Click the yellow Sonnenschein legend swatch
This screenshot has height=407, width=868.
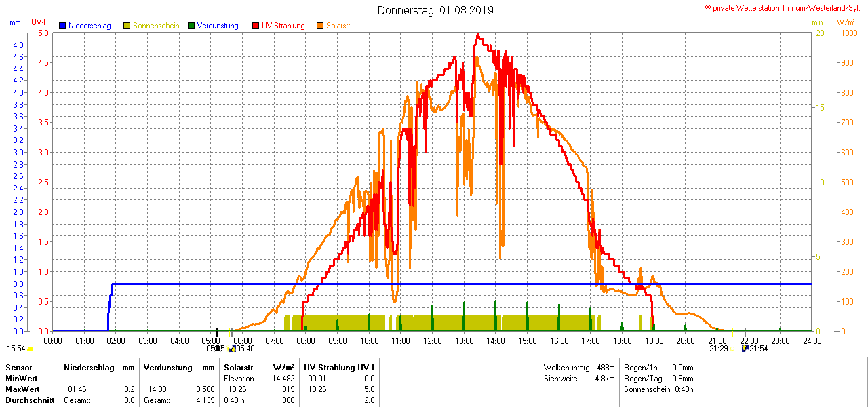(x=127, y=26)
